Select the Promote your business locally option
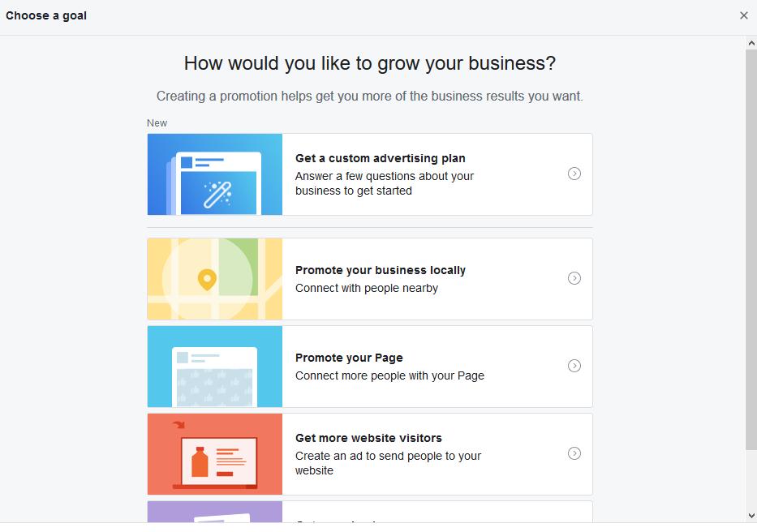The height and width of the screenshot is (532, 757). (x=406, y=278)
